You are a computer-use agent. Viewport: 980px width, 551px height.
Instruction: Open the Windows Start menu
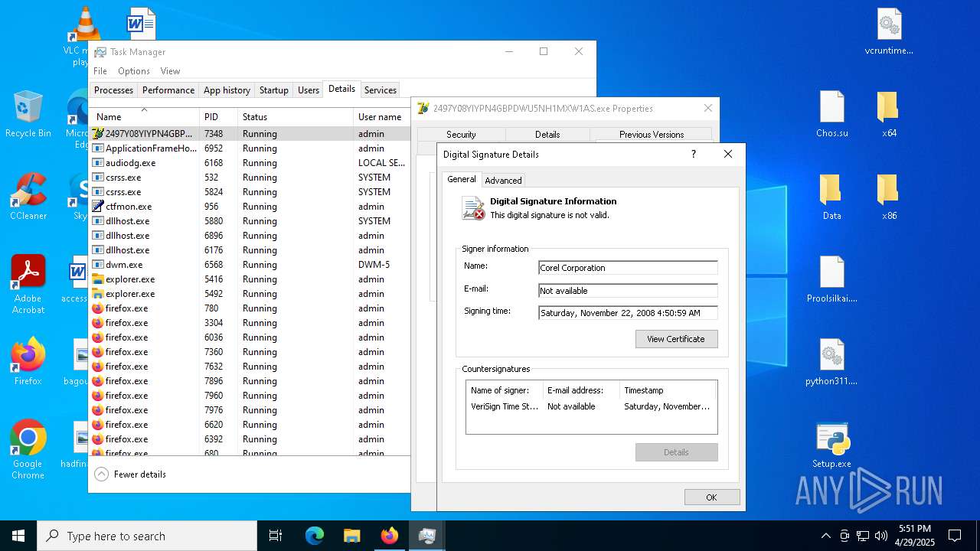(18, 536)
